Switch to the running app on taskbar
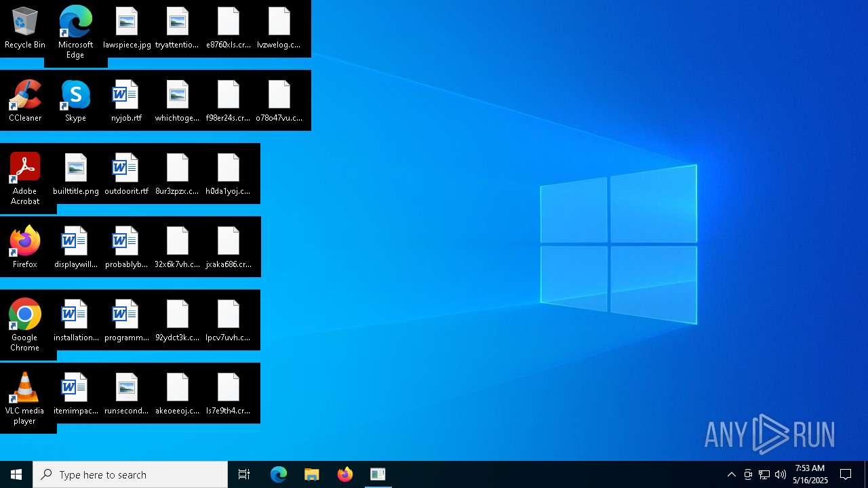868x488 pixels. tap(378, 474)
